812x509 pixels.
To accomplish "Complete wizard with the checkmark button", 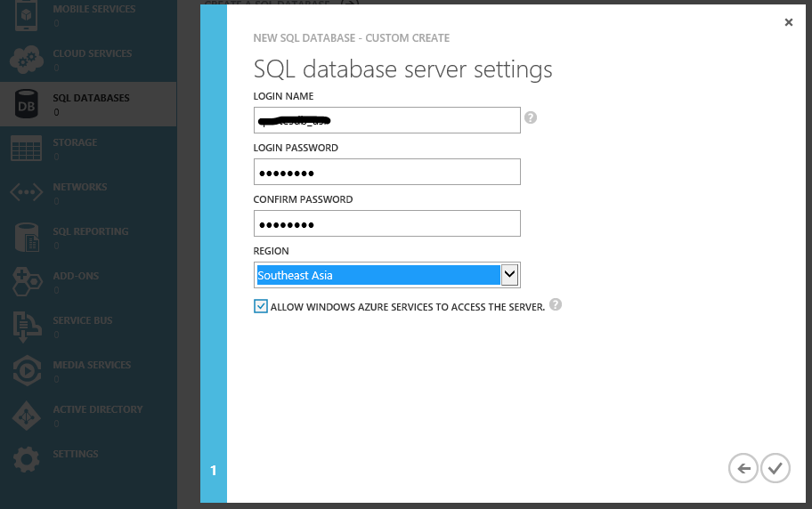I will (x=775, y=468).
